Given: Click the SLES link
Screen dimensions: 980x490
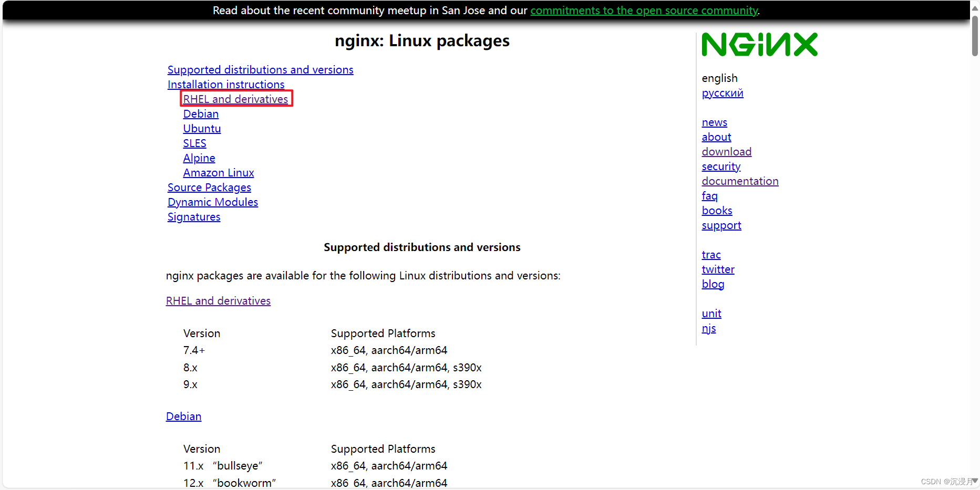Looking at the screenshot, I should [194, 143].
